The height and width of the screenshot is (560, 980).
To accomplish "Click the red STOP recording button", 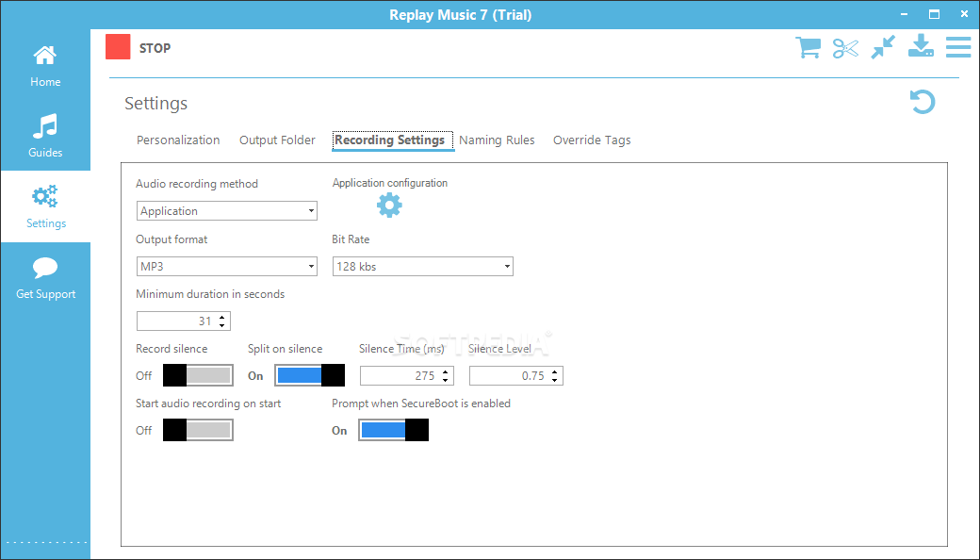I will click(x=118, y=47).
